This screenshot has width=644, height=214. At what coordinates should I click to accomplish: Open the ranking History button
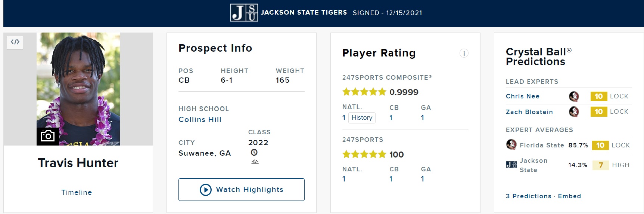(x=362, y=118)
